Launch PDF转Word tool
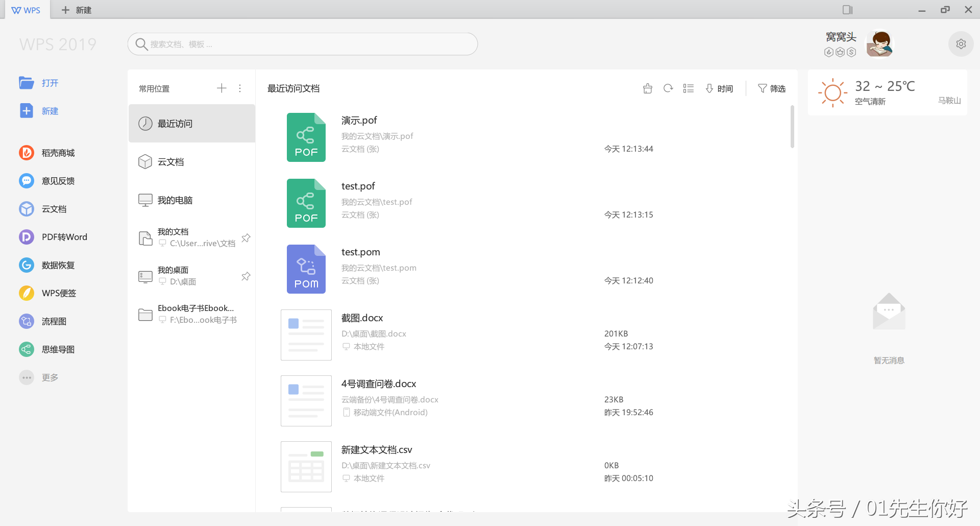The image size is (980, 526). pyautogui.click(x=53, y=237)
